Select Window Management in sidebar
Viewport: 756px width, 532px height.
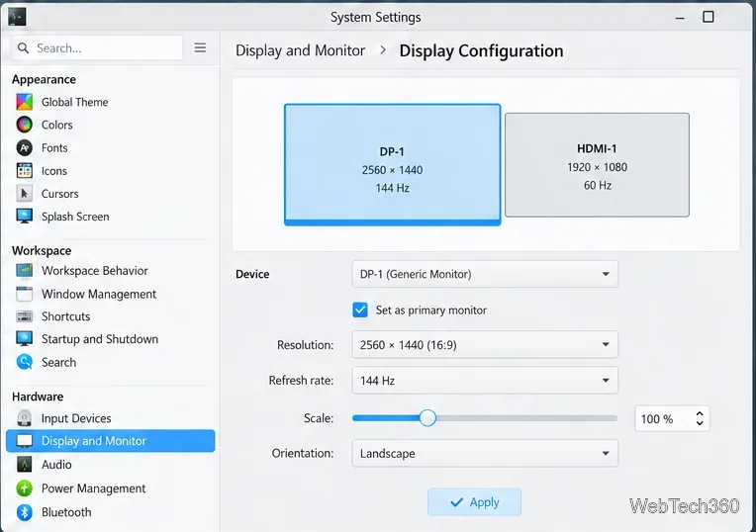pyautogui.click(x=99, y=294)
